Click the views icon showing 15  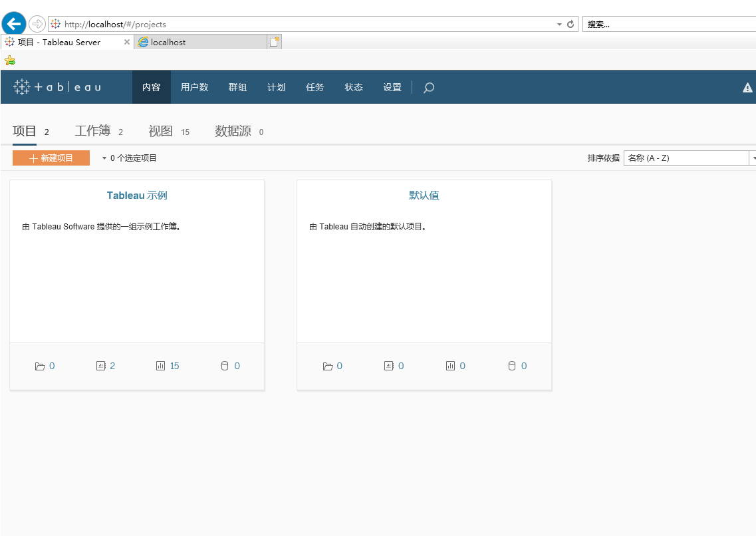(160, 365)
